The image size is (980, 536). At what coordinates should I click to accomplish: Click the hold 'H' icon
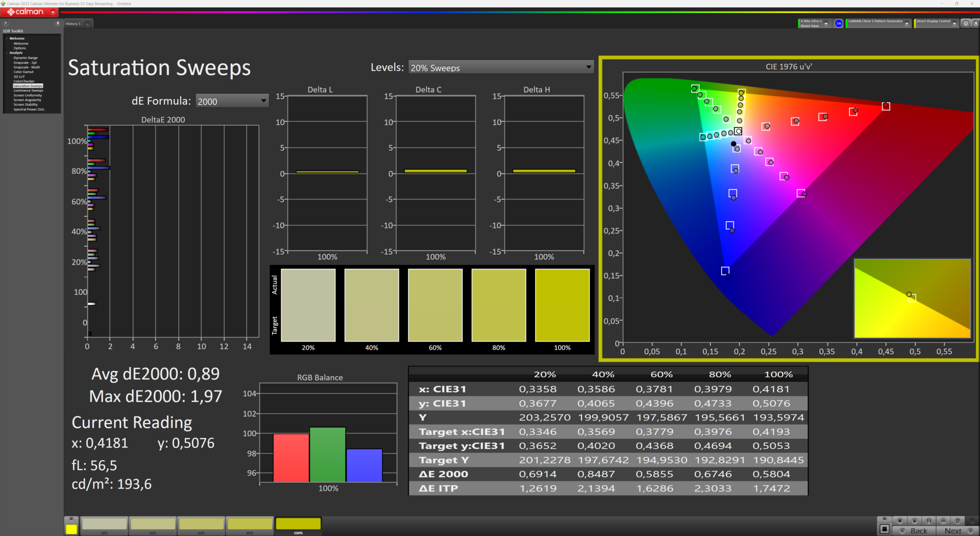point(929,521)
